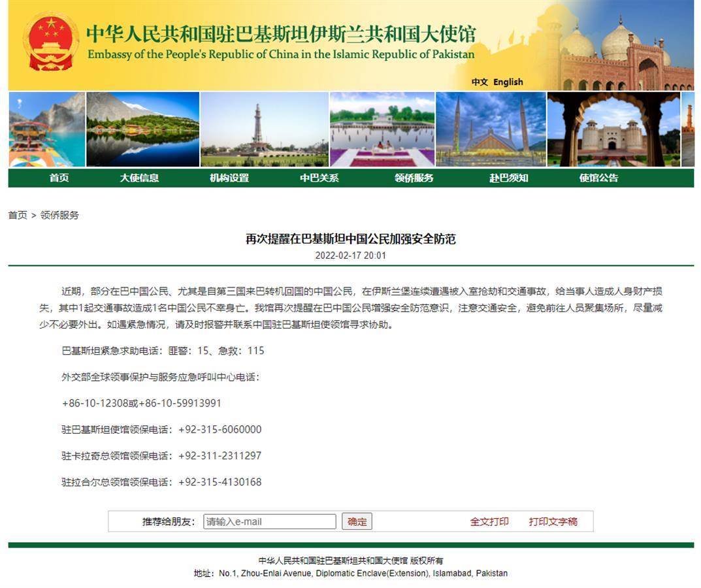The image size is (701, 588).
Task: Click the national emblem of China logo
Action: [51, 42]
